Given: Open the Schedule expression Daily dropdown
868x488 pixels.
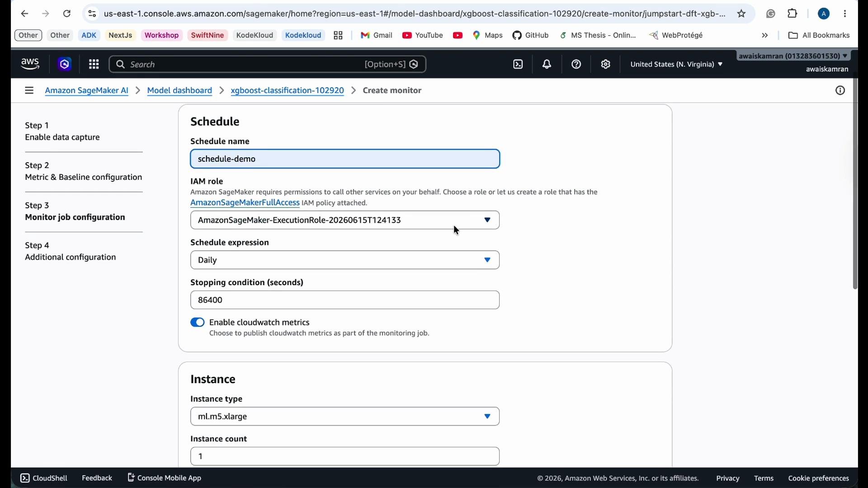Looking at the screenshot, I should 345,261.
